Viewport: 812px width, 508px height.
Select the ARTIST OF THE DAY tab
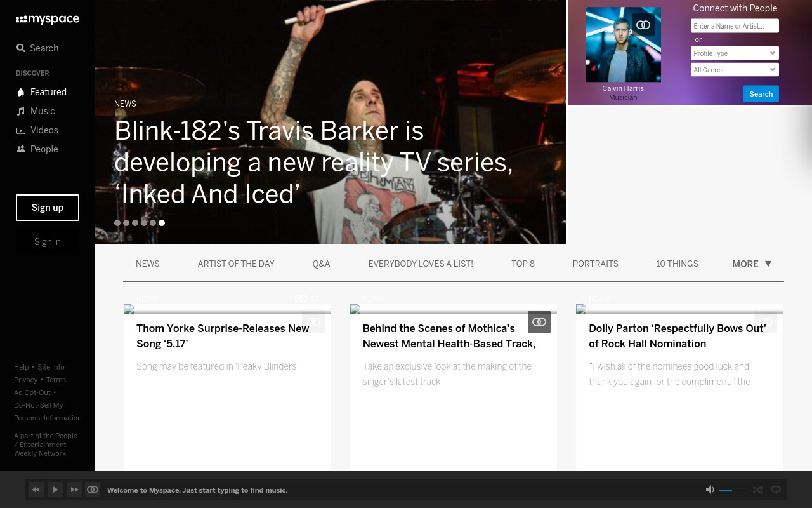tap(236, 264)
